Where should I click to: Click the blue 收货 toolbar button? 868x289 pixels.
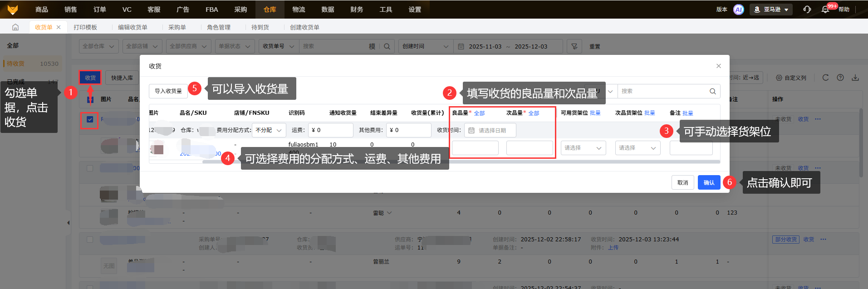pyautogui.click(x=90, y=78)
